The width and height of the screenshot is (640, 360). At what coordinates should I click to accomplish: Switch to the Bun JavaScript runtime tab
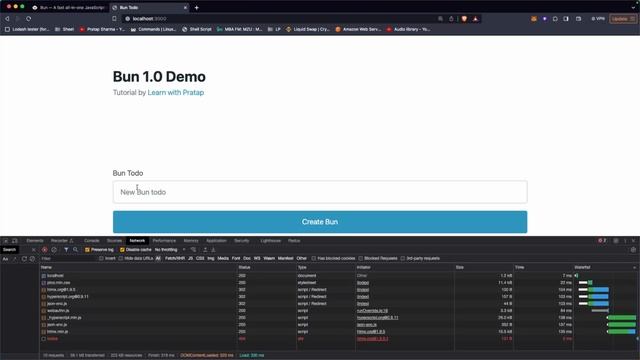click(68, 7)
